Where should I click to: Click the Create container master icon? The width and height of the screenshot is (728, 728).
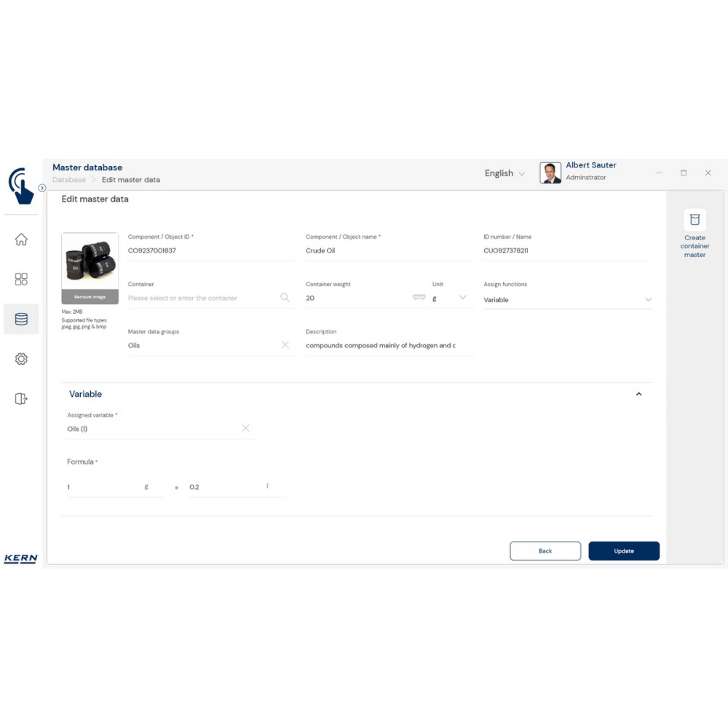[695, 220]
